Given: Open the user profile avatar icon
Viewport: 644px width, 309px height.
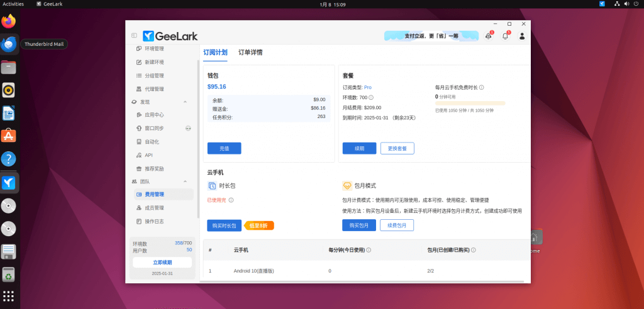Looking at the screenshot, I should point(522,36).
